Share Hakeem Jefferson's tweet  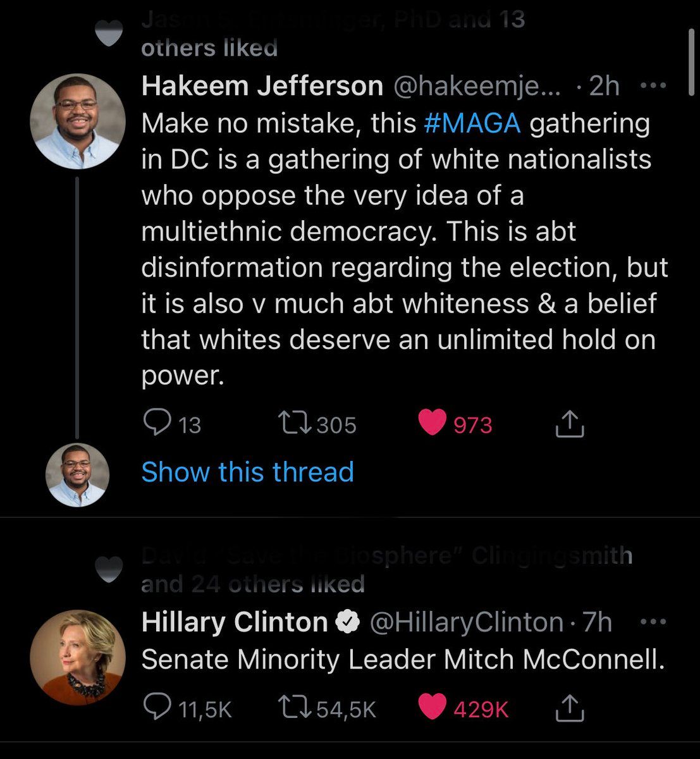click(x=569, y=424)
